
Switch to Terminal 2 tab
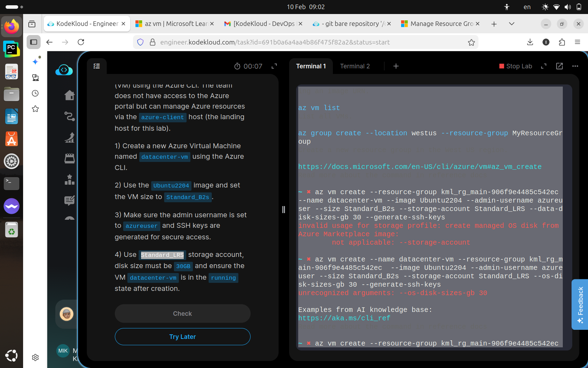[355, 66]
